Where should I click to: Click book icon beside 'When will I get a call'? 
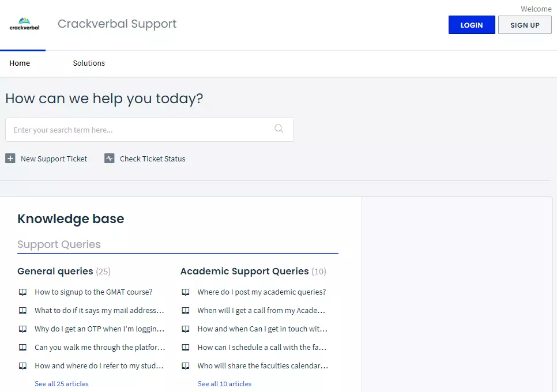(x=186, y=311)
